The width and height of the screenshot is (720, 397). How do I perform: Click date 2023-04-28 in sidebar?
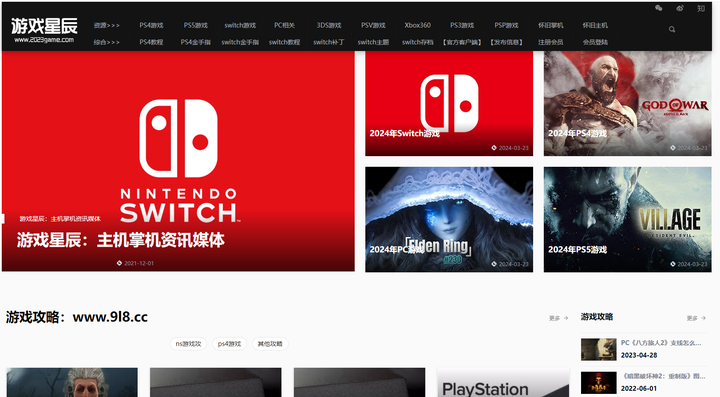coord(639,355)
